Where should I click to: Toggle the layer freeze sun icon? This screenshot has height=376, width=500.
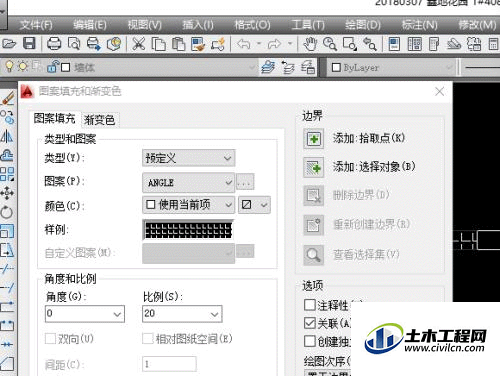[23, 67]
